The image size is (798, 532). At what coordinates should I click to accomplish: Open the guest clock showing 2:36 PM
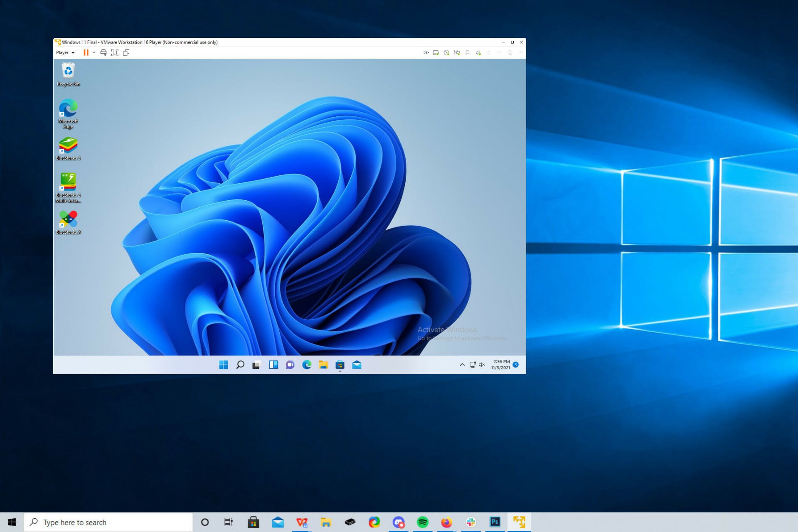click(x=500, y=365)
